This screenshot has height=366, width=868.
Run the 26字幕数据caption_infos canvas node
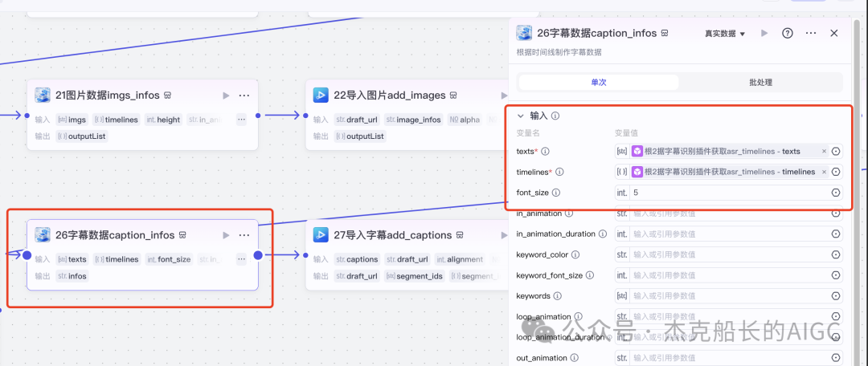(226, 235)
